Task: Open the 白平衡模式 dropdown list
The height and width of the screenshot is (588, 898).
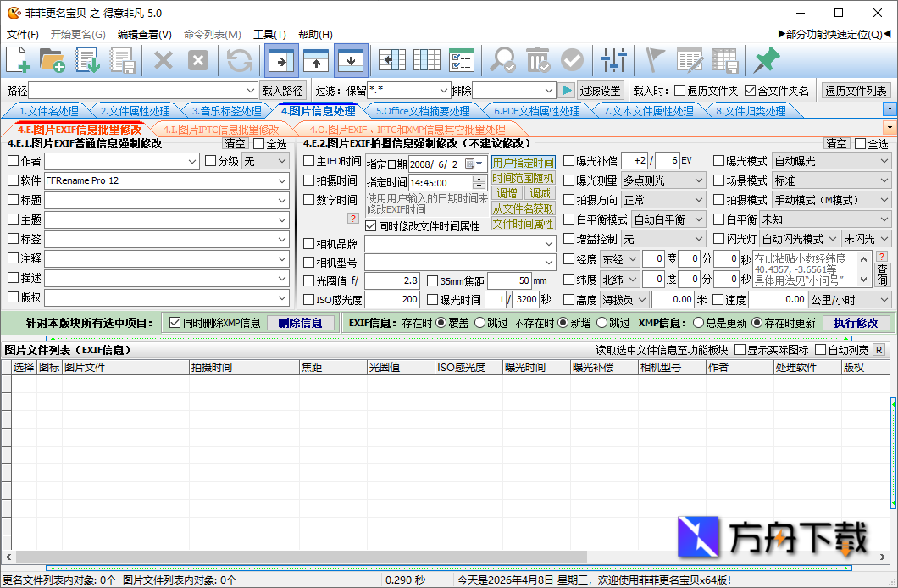Action: (x=698, y=219)
